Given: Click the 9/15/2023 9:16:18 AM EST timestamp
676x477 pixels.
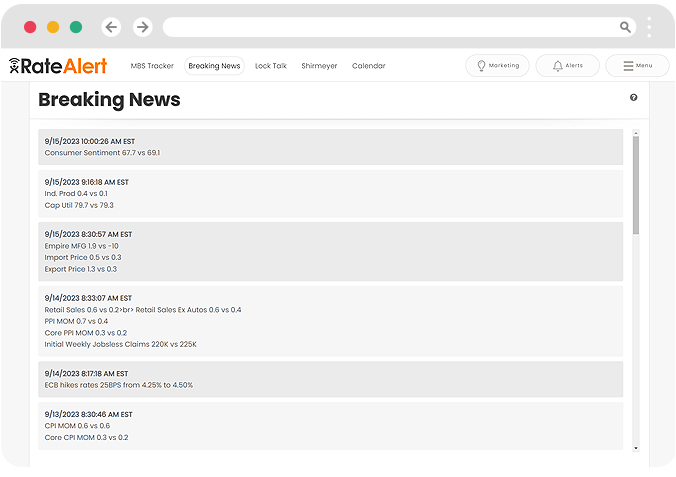Looking at the screenshot, I should (87, 182).
